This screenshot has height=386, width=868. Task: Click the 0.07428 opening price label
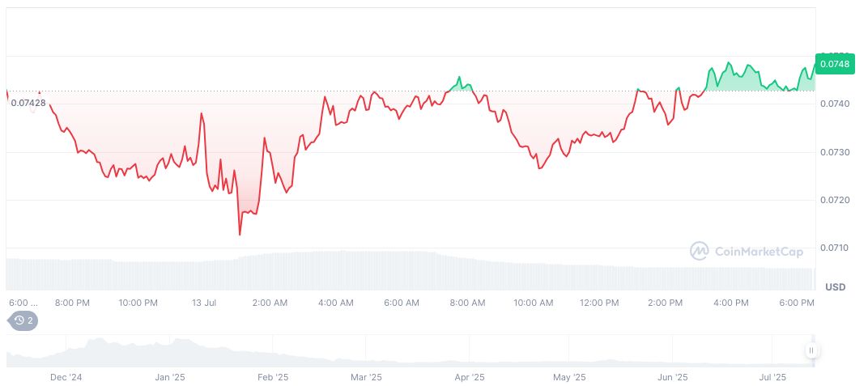coord(28,103)
